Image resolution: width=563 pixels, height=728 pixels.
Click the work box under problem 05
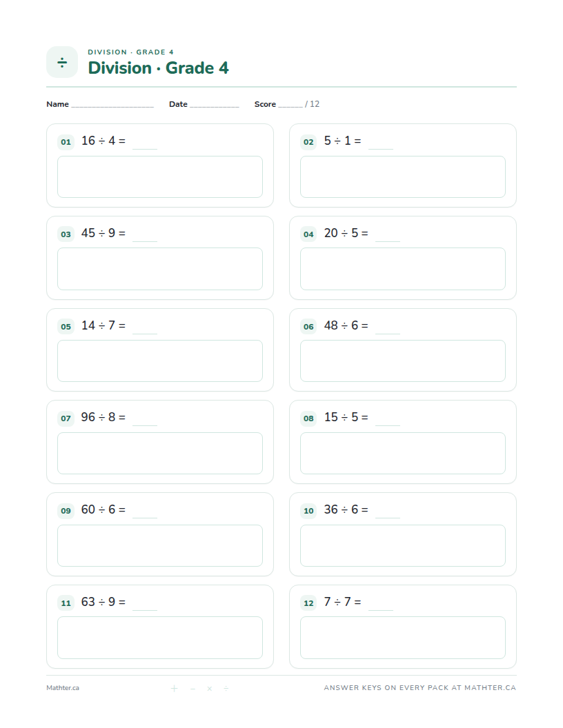point(160,361)
